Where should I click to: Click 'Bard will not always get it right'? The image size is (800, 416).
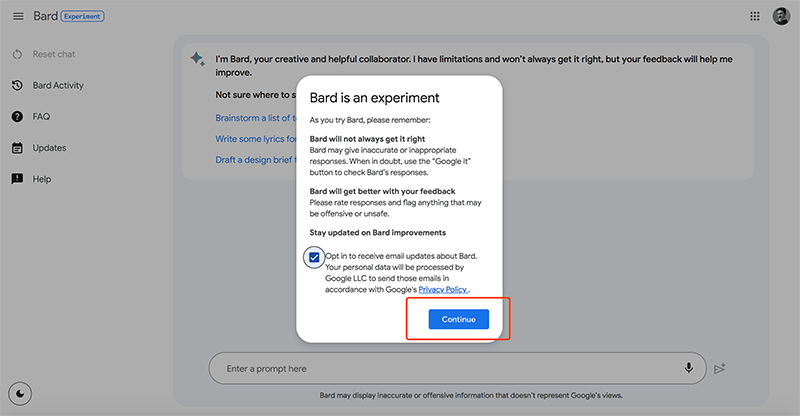click(367, 139)
